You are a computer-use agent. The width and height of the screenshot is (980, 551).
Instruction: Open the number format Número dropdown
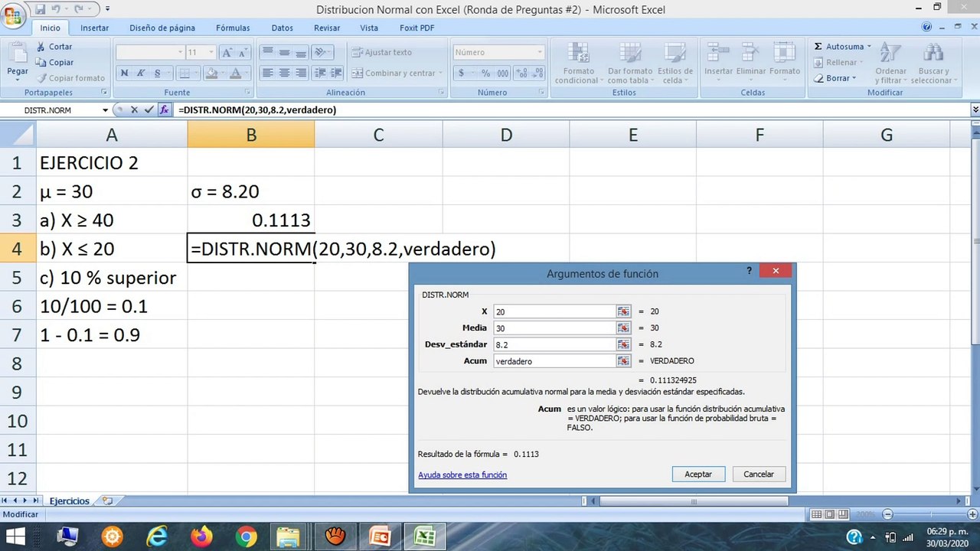540,53
